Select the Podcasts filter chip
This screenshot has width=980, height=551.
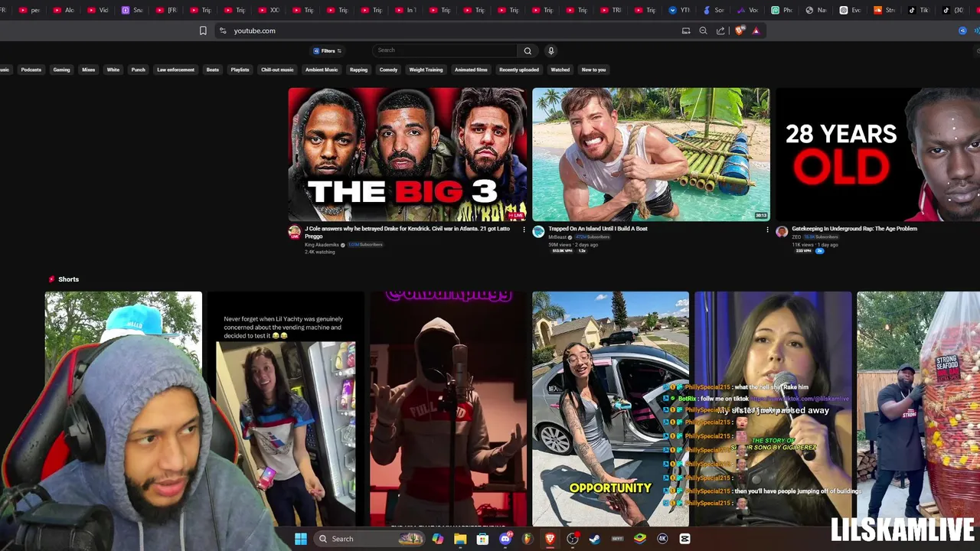click(x=31, y=70)
